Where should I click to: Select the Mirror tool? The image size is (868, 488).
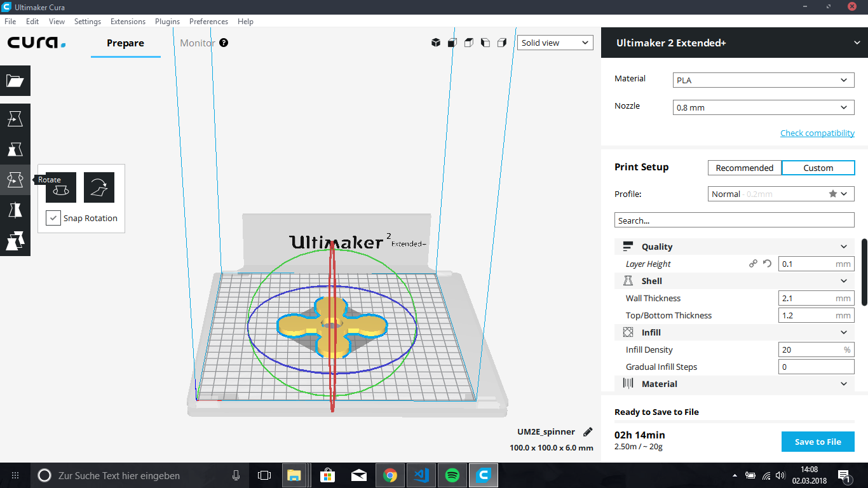coord(15,210)
